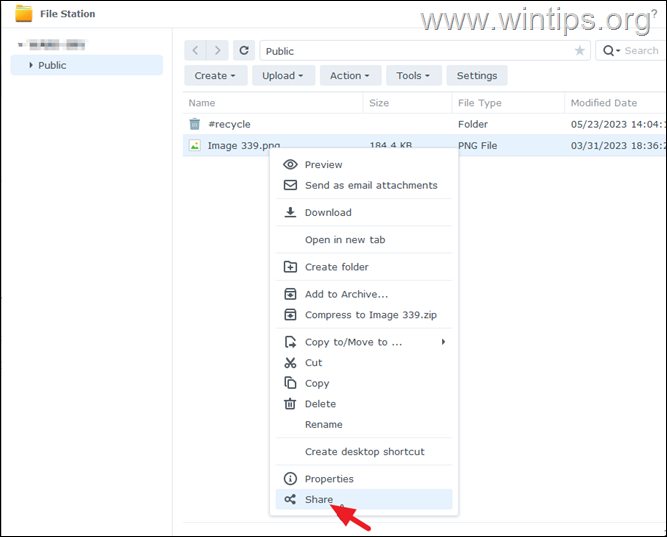Click the Image 339.png file icon
Viewport: 667px width, 537px height.
(194, 145)
